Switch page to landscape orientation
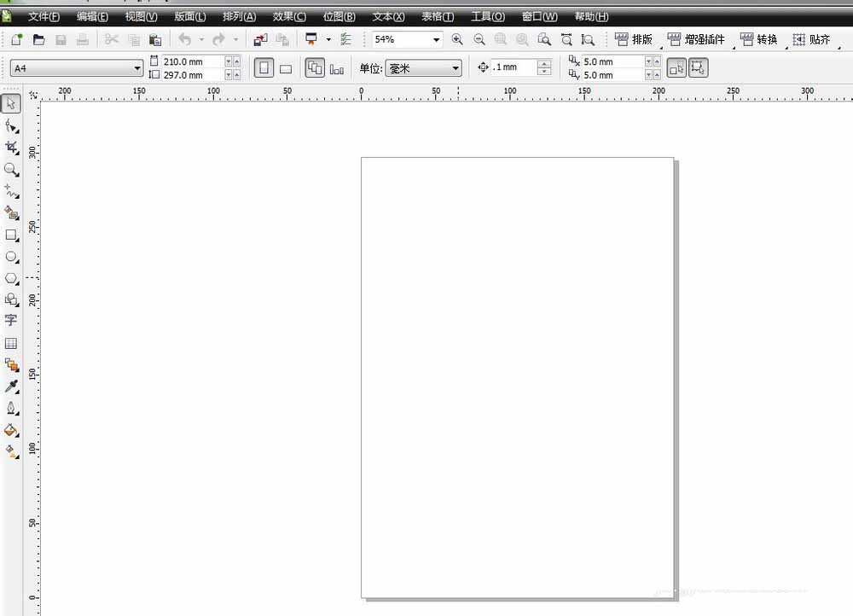This screenshot has height=616, width=853. coord(286,67)
